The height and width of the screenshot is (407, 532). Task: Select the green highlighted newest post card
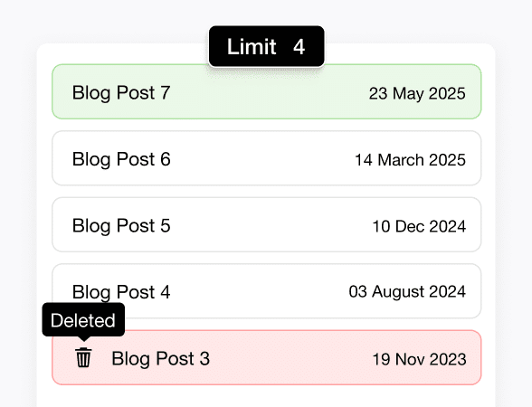click(267, 91)
